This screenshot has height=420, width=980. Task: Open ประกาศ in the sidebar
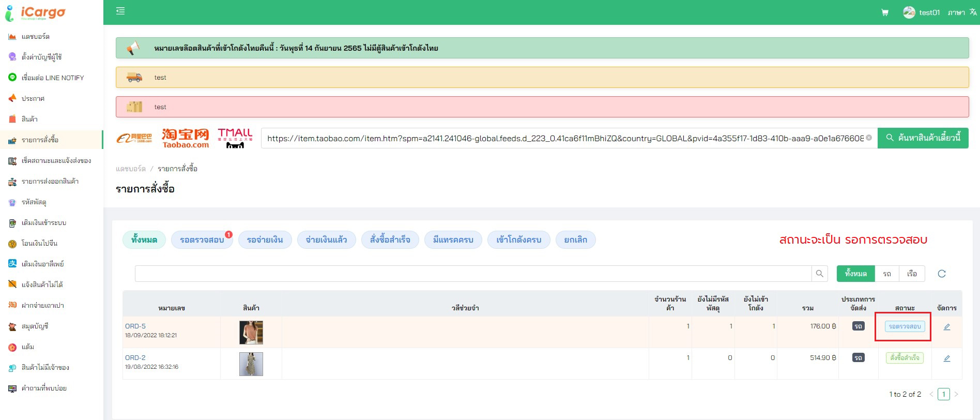pos(33,98)
